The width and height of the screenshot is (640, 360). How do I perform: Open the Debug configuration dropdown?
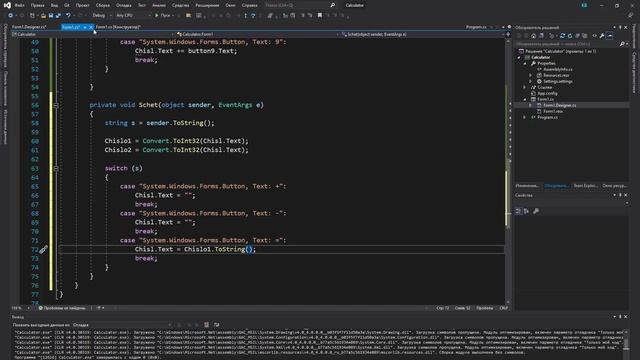[101, 15]
